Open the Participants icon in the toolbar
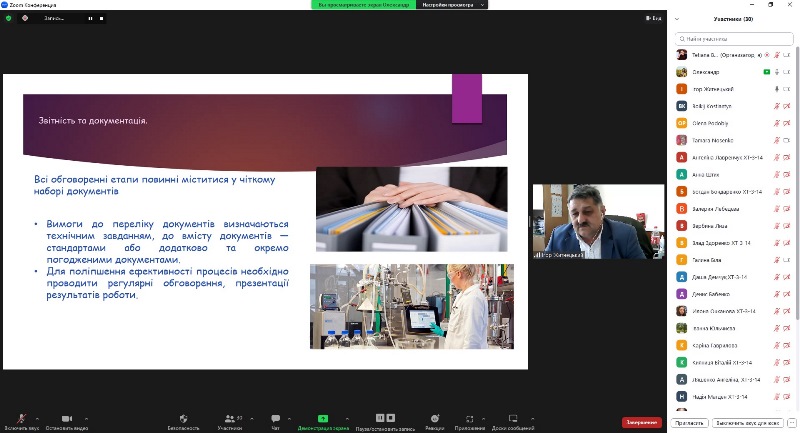Image resolution: width=800 pixels, height=433 pixels. pos(229,419)
